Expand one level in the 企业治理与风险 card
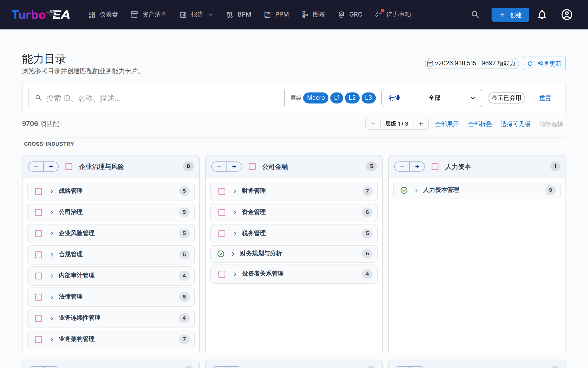The image size is (588, 368). (51, 167)
